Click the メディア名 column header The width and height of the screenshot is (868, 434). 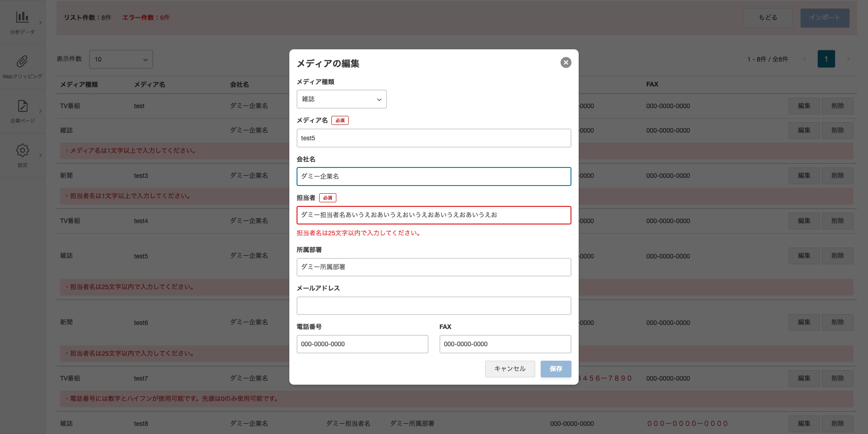149,85
